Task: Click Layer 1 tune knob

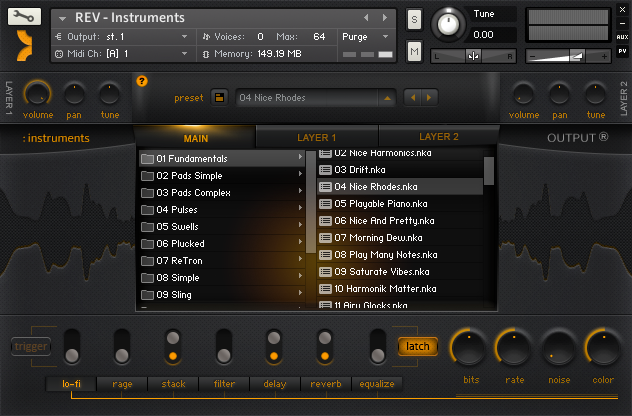Action: pyautogui.click(x=110, y=94)
